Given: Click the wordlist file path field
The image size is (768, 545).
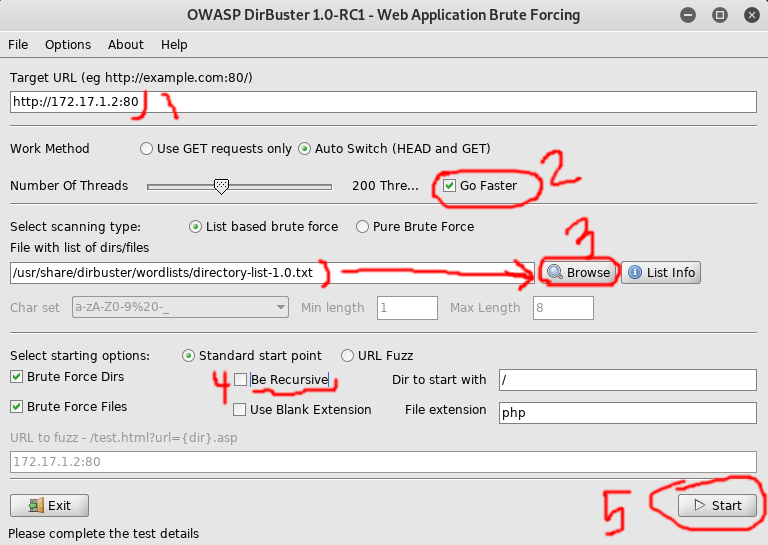Looking at the screenshot, I should pyautogui.click(x=272, y=273).
